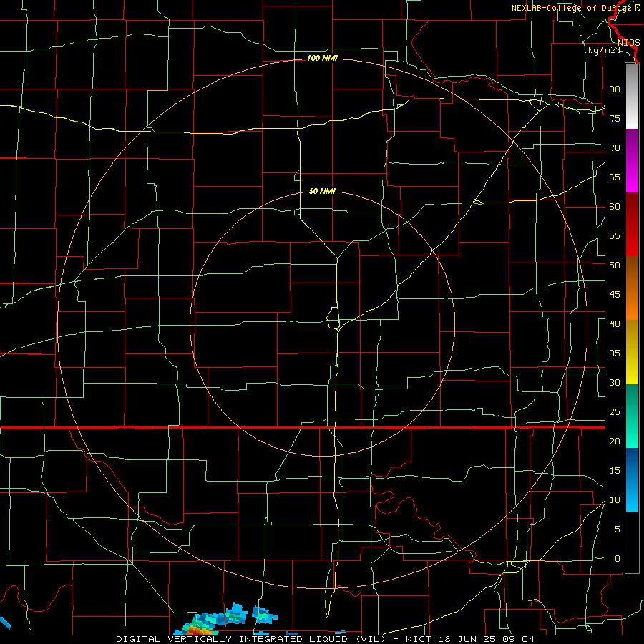Select the 0 value on the scale
This screenshot has width=644, height=644.
coord(618,559)
